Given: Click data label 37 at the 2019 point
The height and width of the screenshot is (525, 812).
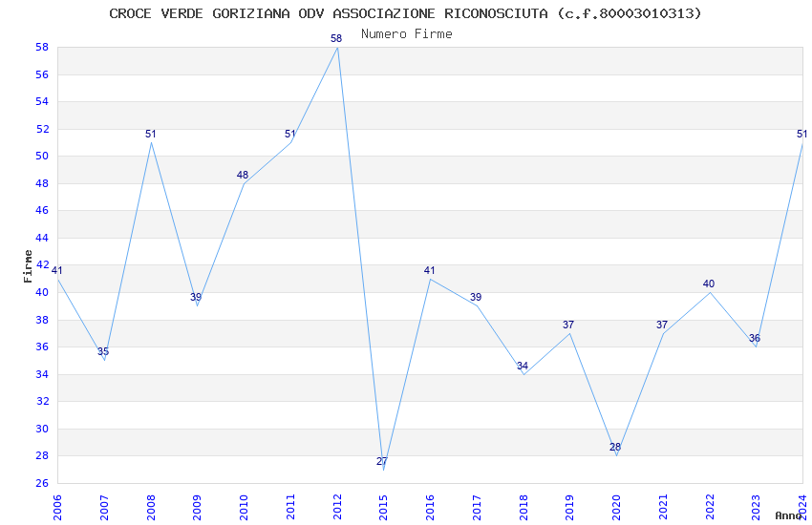Looking at the screenshot, I should tap(568, 325).
